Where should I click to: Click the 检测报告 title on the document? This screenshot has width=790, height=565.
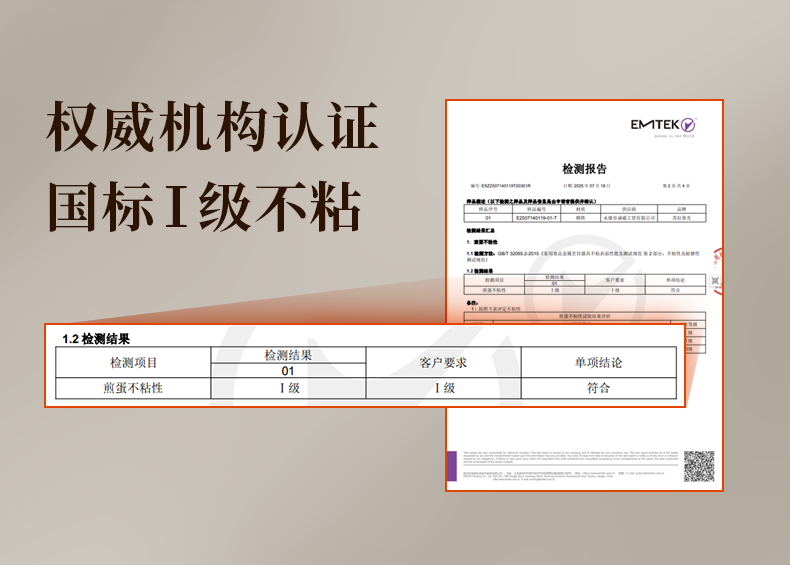coord(584,169)
